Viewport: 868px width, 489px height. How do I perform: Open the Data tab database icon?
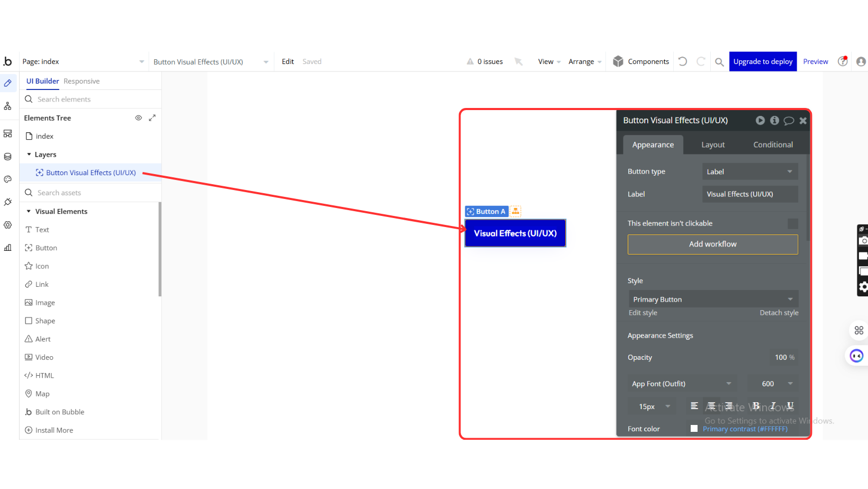point(7,157)
